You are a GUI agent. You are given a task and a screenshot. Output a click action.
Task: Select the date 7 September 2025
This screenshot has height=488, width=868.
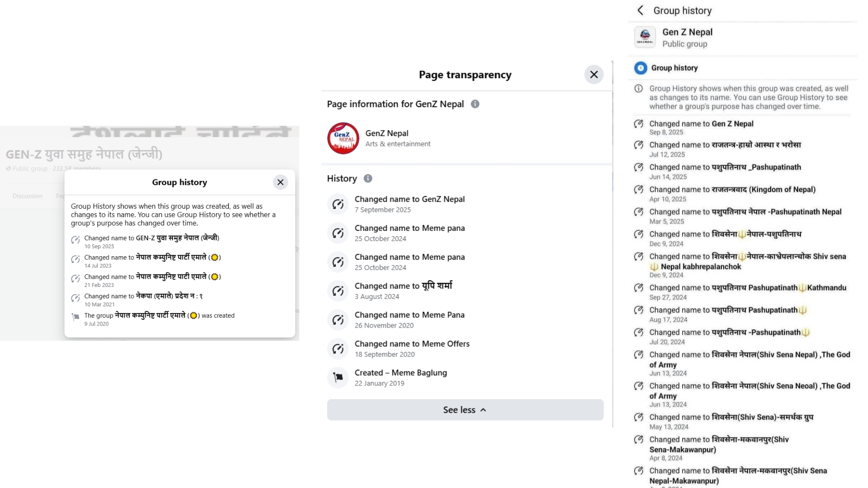(x=383, y=210)
